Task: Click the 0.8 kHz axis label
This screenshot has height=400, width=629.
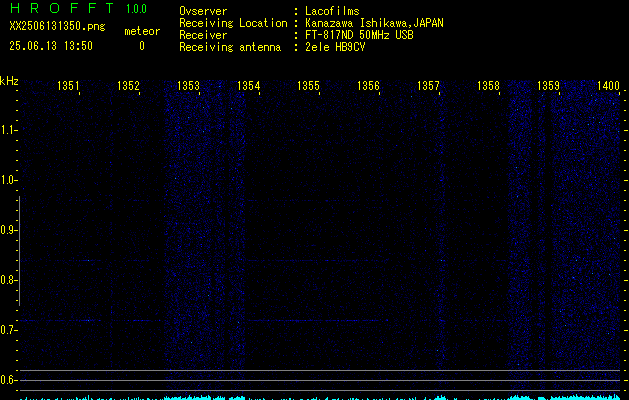Action: tap(7, 280)
